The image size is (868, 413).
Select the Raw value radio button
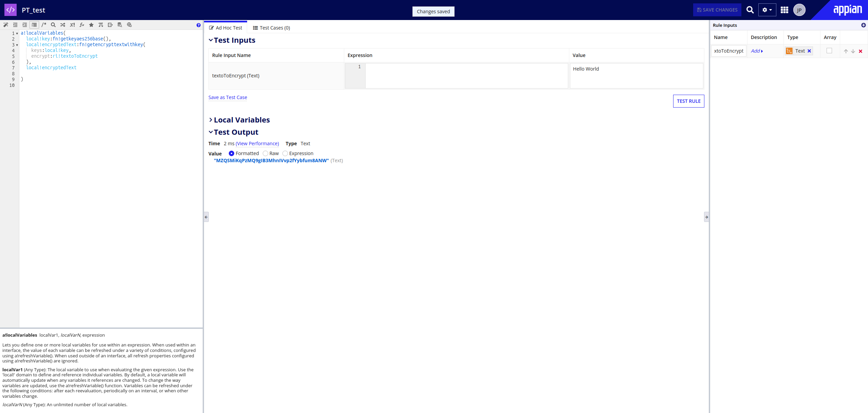265,153
